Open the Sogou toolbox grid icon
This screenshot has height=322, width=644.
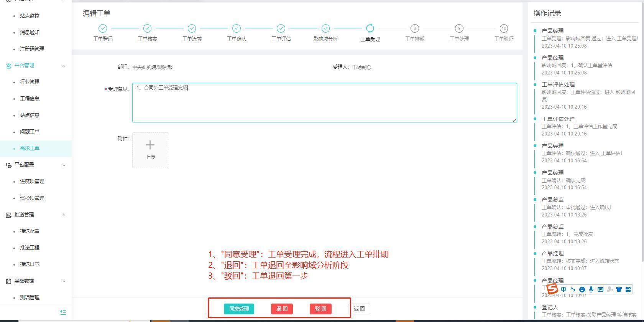628,289
